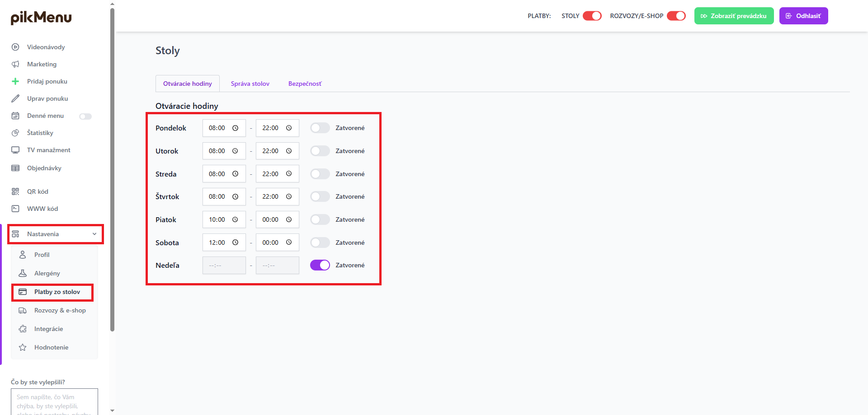Click the feedback text area

[54, 402]
